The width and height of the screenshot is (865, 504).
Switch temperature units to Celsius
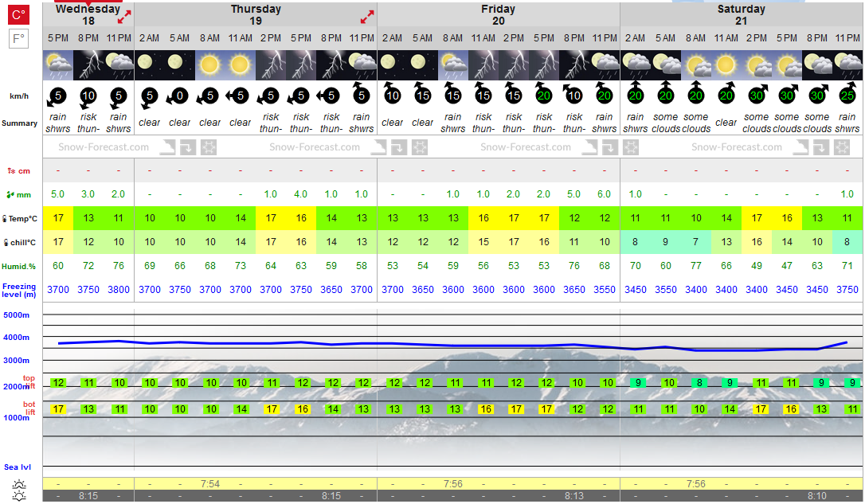(x=19, y=14)
